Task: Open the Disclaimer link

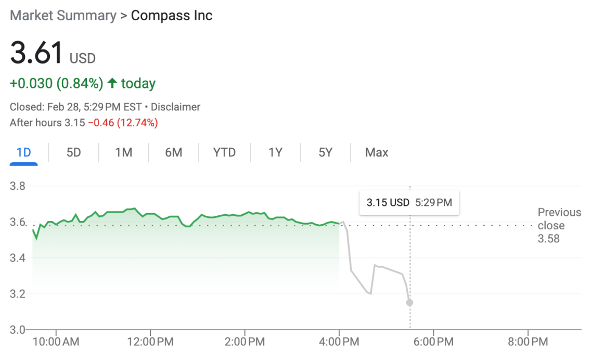Action: click(x=175, y=107)
